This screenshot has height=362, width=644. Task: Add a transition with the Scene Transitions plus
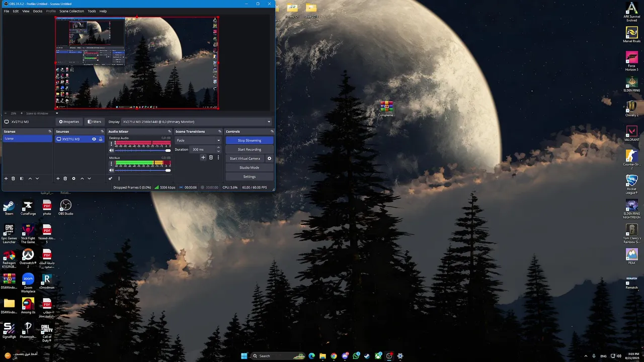(203, 157)
